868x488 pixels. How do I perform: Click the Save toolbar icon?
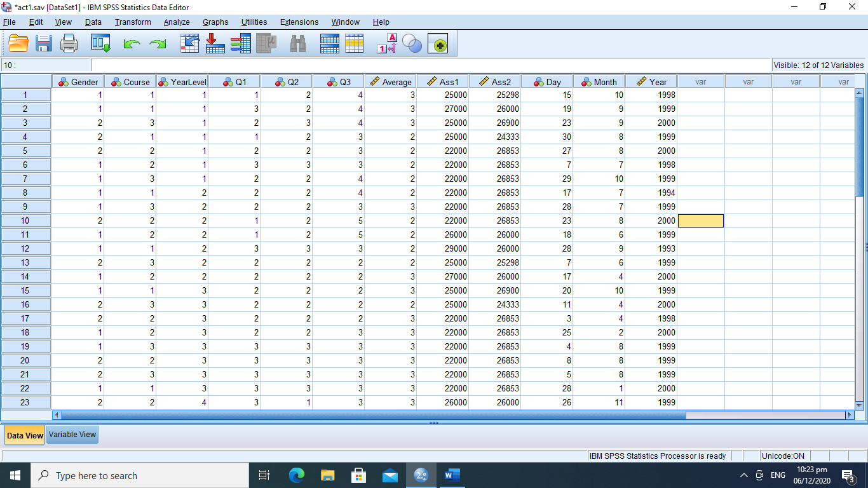pos(43,43)
